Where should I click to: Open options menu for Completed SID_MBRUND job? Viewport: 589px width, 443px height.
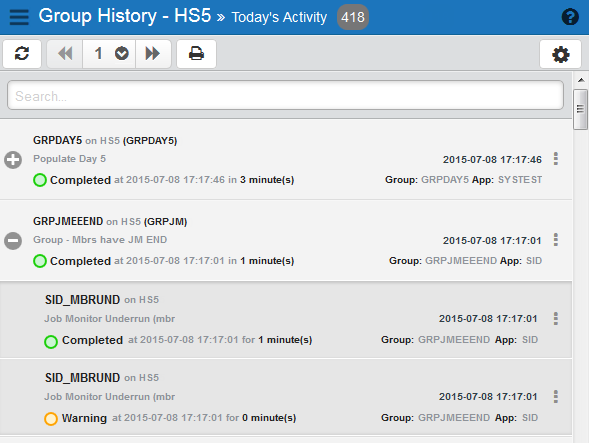(x=556, y=319)
